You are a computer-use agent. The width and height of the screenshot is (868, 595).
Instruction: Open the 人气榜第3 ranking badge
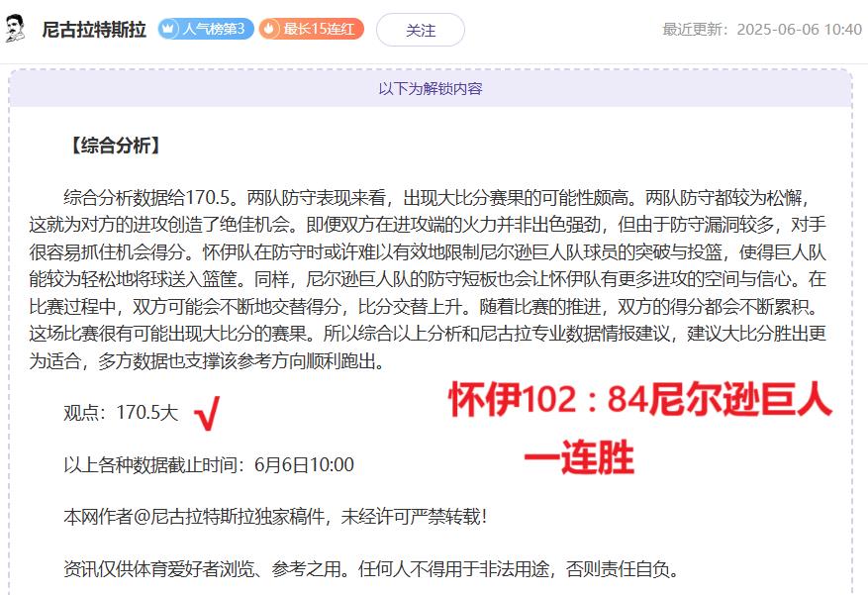pyautogui.click(x=206, y=29)
